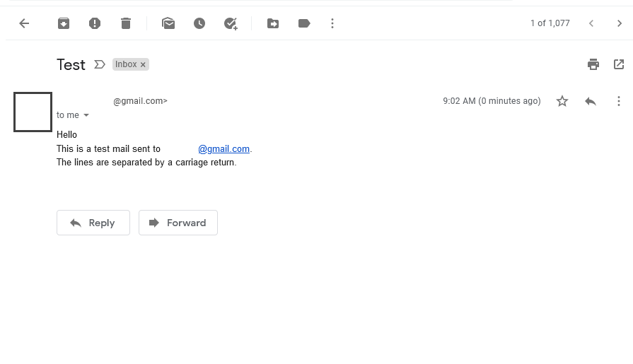Star this message

pos(562,101)
